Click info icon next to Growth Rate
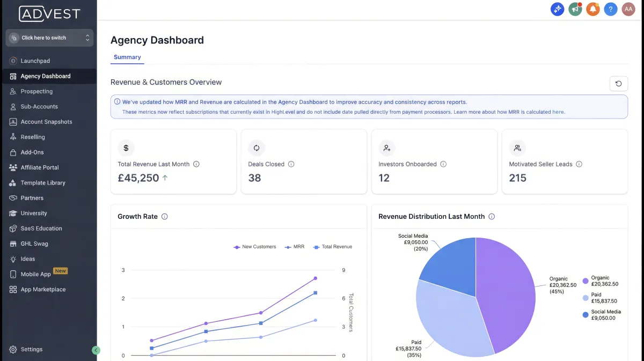 [165, 217]
